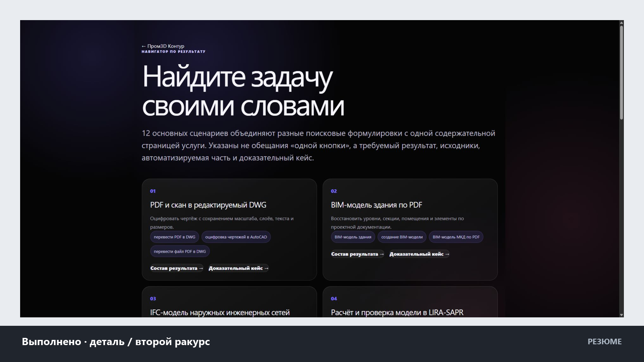Click the description Оцифровать чертёж с сохранением масштаба
The width and height of the screenshot is (644, 362).
pos(222,222)
